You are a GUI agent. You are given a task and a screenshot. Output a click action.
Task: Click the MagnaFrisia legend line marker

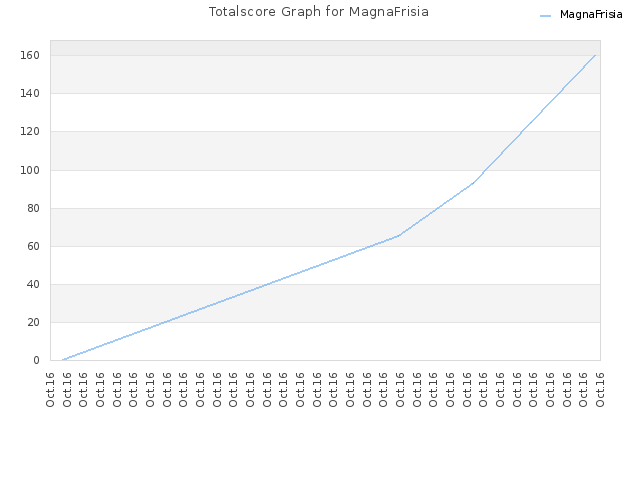(545, 16)
